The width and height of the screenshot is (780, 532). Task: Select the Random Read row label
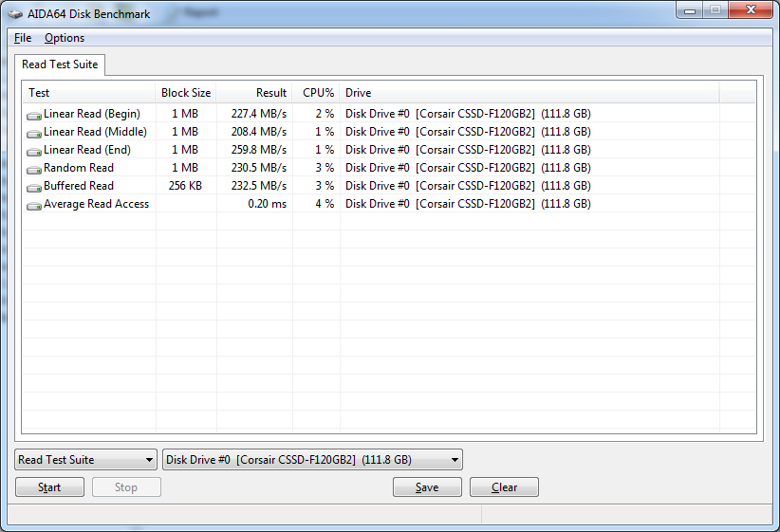(x=79, y=168)
